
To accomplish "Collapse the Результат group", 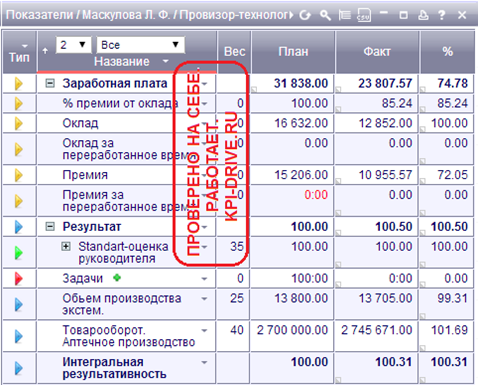I will click(x=50, y=227).
